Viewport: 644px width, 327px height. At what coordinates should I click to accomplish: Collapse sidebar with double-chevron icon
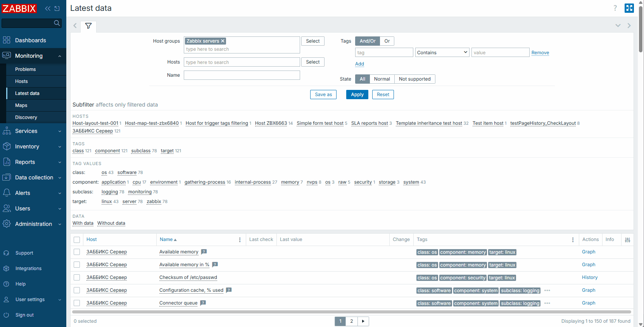click(x=48, y=9)
